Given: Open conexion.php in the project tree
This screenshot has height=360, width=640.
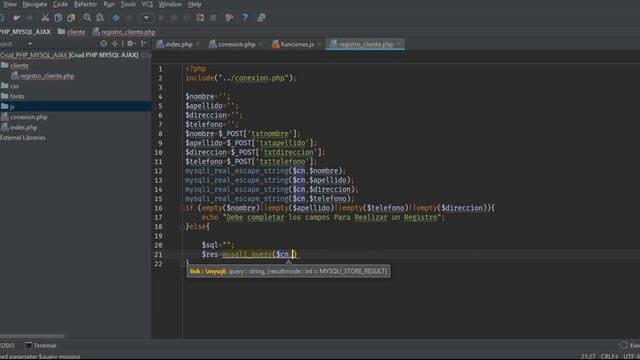Looking at the screenshot, I should [24, 117].
